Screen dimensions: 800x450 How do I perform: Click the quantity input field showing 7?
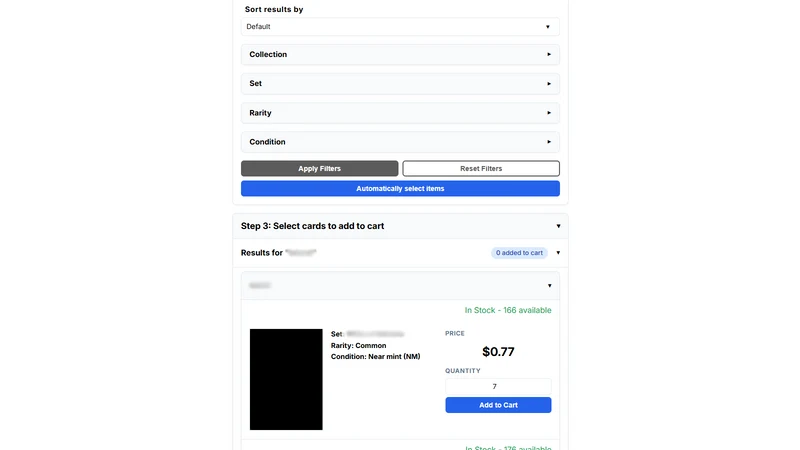click(x=498, y=386)
